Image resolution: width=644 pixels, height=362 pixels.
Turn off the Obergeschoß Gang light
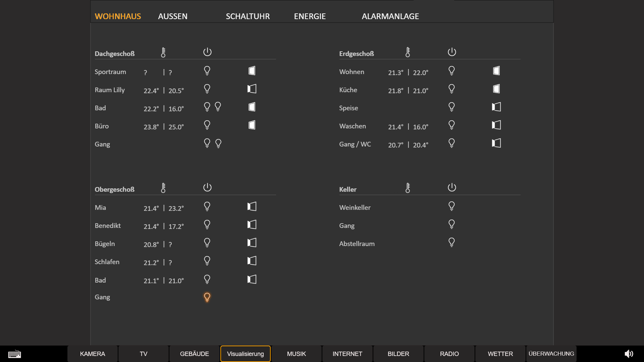(x=207, y=297)
